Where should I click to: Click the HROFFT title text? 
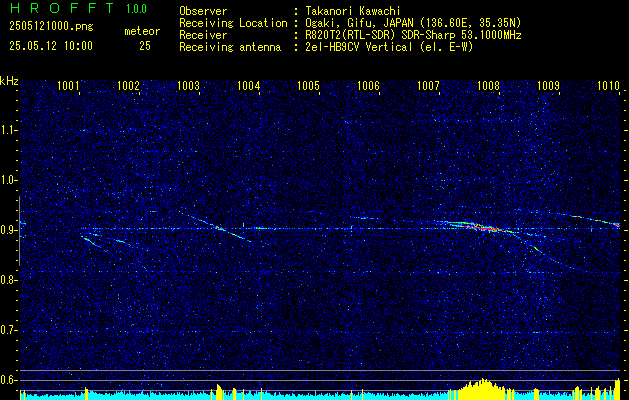(x=61, y=8)
